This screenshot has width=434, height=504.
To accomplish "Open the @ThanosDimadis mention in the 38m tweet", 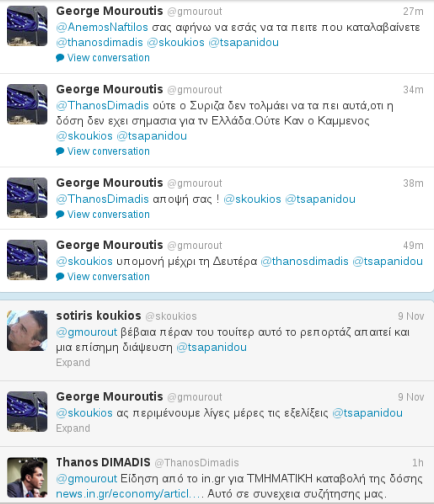I will pos(102,199).
